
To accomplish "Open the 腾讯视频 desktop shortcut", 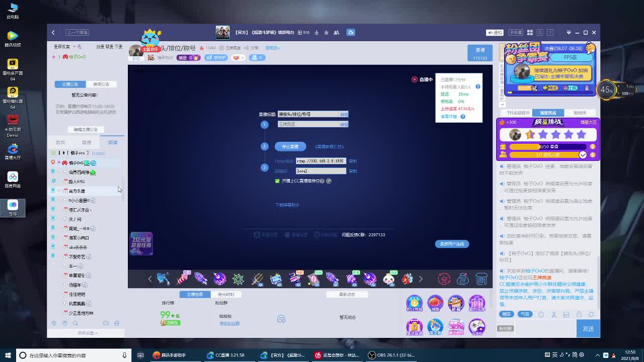I will click(13, 38).
